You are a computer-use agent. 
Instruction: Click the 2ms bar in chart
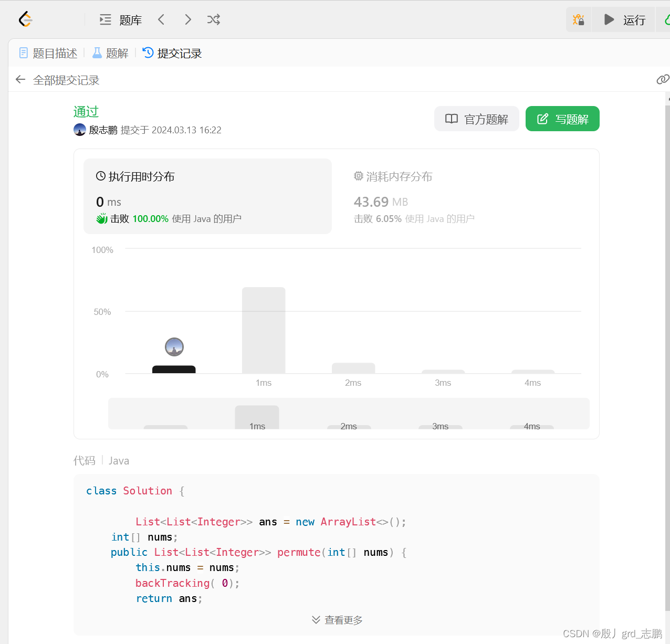pyautogui.click(x=353, y=368)
